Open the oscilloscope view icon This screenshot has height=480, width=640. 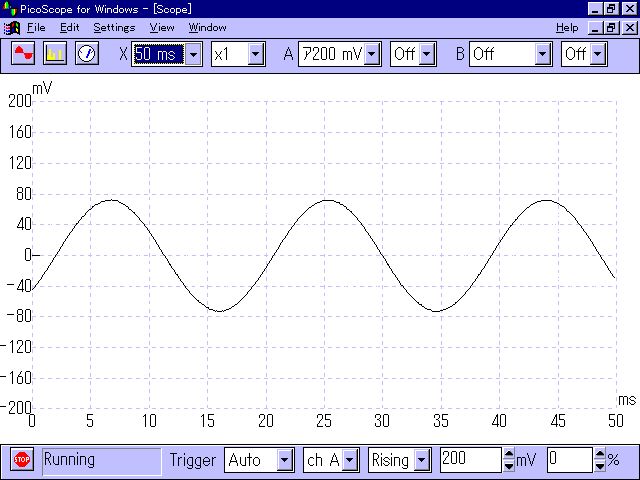(x=23, y=53)
